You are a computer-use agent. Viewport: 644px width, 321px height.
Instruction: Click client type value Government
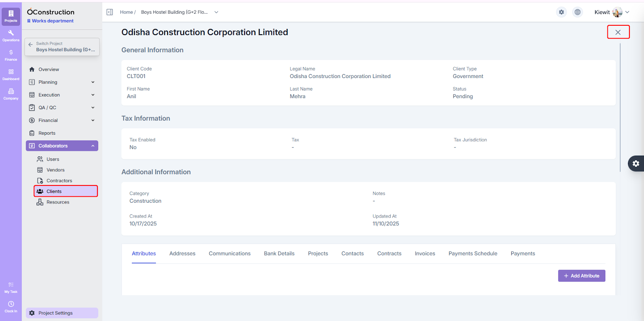tap(468, 76)
